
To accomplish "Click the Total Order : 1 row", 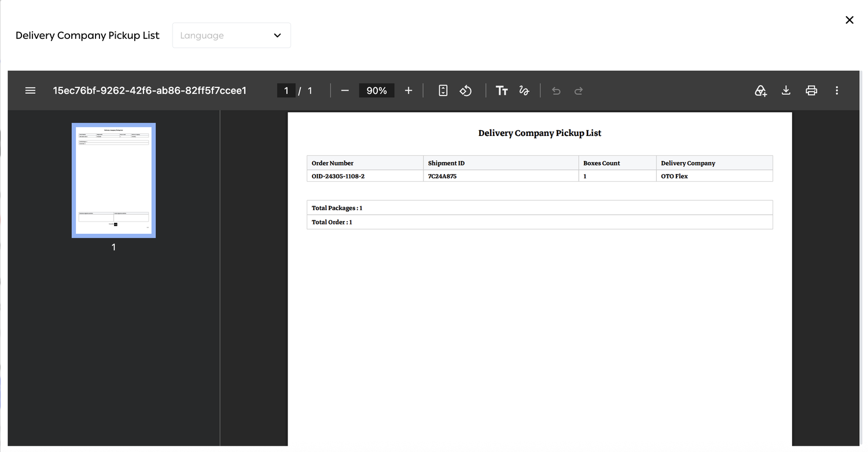I will point(540,222).
